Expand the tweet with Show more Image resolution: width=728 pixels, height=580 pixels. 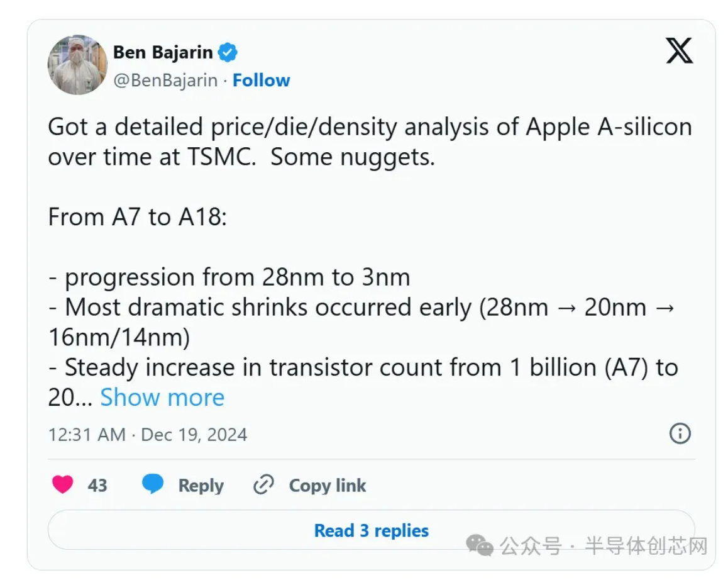coord(162,398)
